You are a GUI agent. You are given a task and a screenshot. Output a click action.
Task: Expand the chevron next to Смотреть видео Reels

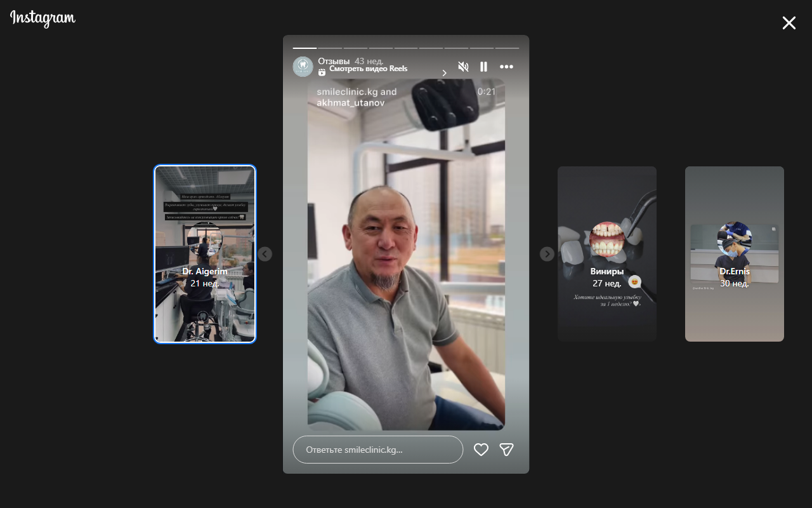444,72
